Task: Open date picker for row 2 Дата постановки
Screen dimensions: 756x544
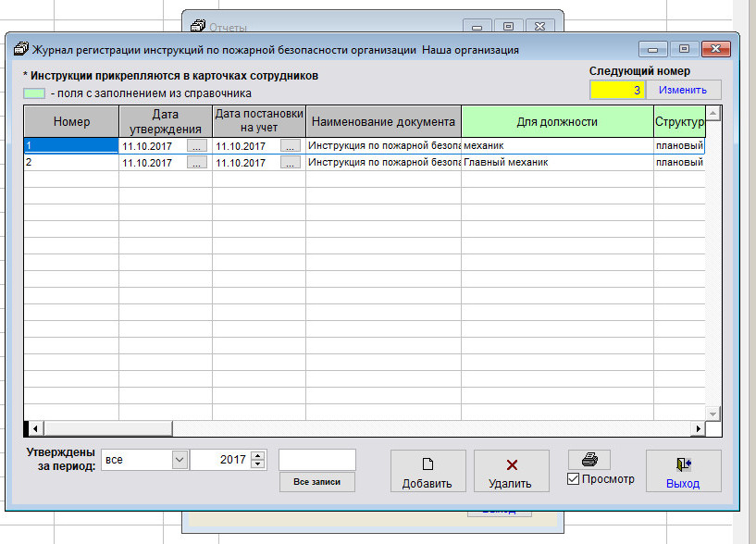Action: pyautogui.click(x=291, y=163)
